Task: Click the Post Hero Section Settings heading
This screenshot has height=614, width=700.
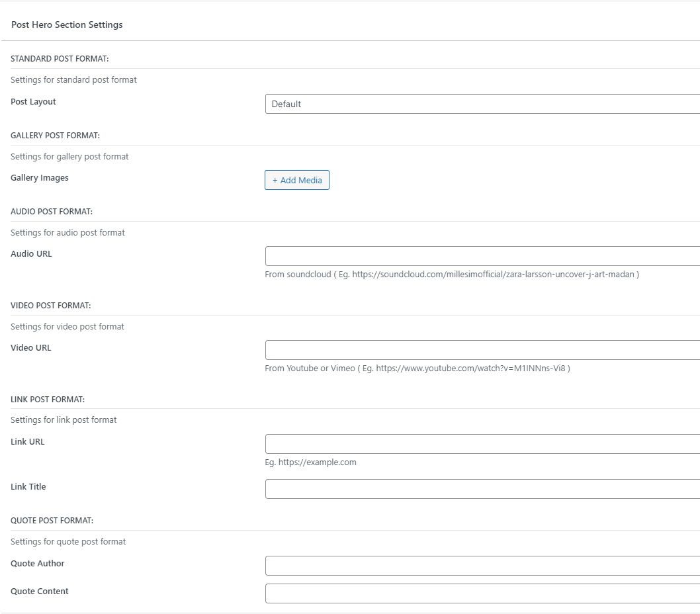Action: pyautogui.click(x=67, y=25)
